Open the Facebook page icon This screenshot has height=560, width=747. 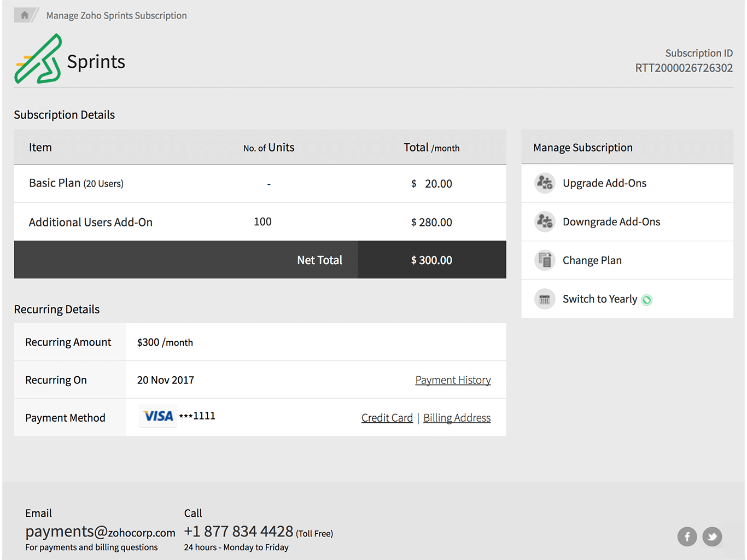pos(687,536)
